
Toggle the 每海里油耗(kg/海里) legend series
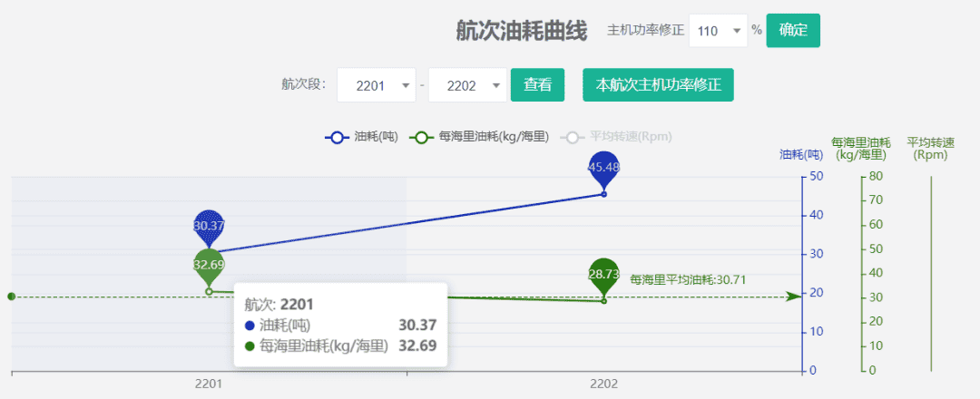click(x=481, y=137)
